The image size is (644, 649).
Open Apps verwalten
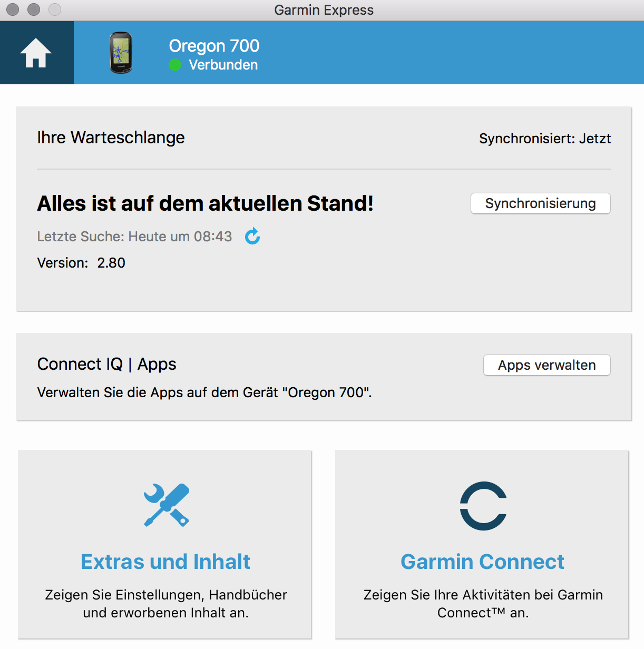click(547, 365)
